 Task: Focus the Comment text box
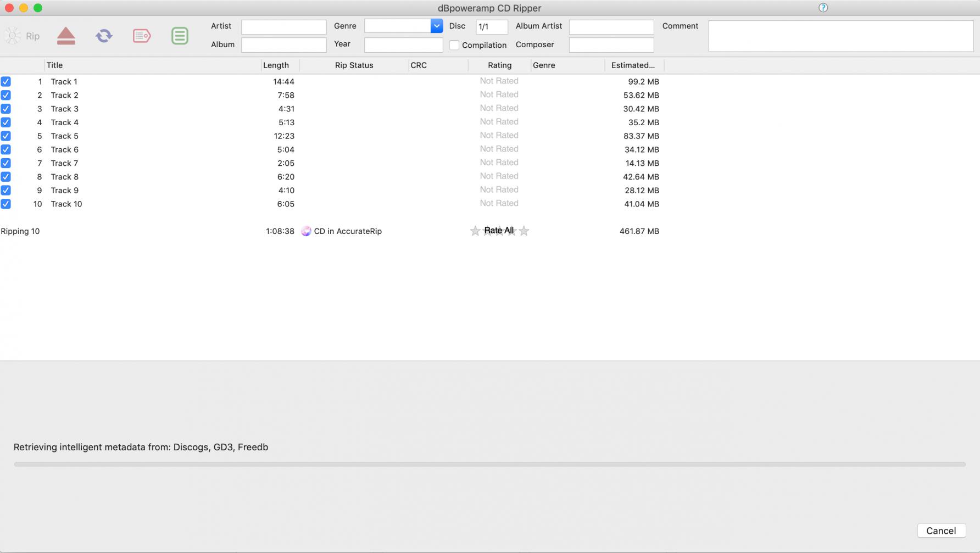pos(840,36)
